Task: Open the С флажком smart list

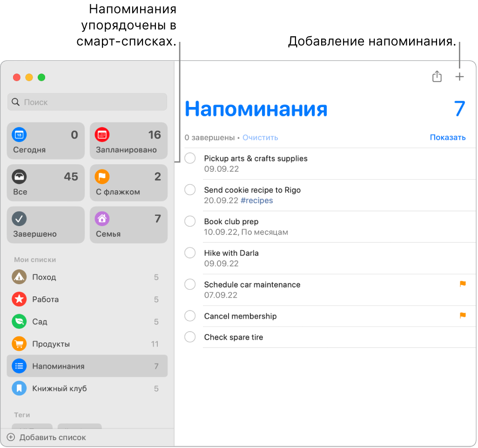Action: coord(128,183)
